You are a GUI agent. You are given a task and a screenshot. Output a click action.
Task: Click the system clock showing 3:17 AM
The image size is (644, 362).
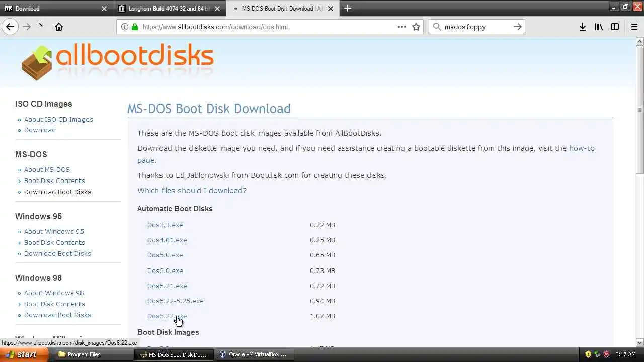[625, 354]
